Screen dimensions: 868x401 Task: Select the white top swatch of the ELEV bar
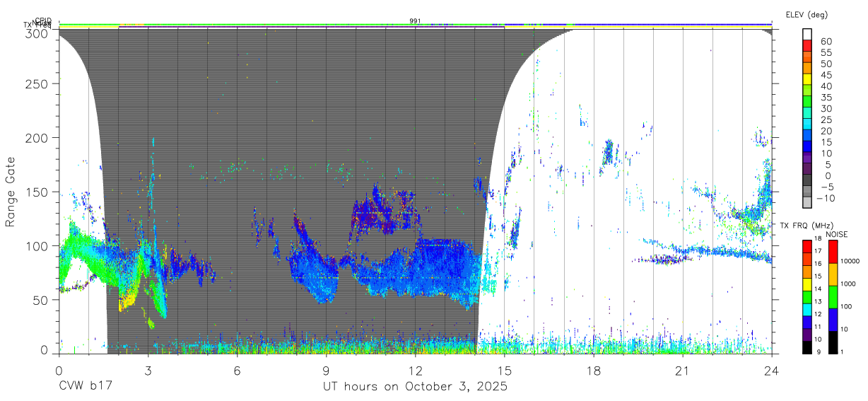(x=808, y=34)
